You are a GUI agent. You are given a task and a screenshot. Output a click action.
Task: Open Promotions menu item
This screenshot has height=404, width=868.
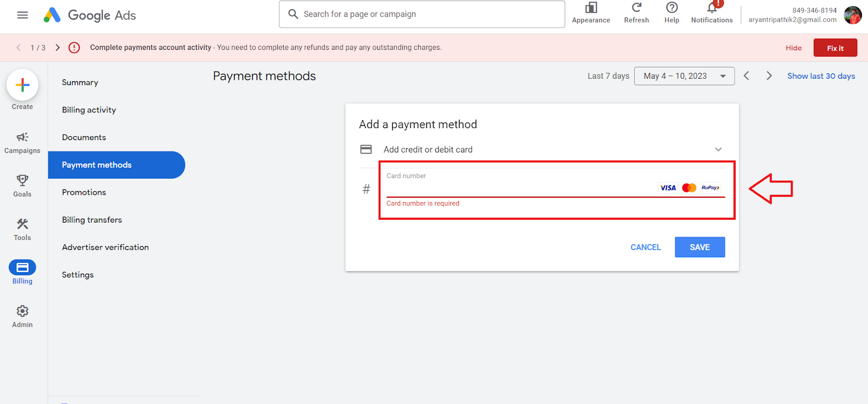click(x=84, y=192)
